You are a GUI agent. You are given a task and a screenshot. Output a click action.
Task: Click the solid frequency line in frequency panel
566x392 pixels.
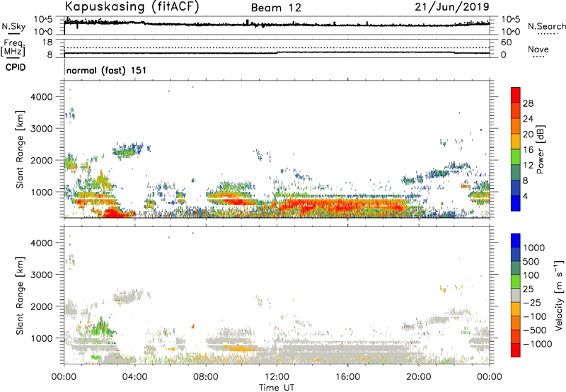[x=277, y=53]
